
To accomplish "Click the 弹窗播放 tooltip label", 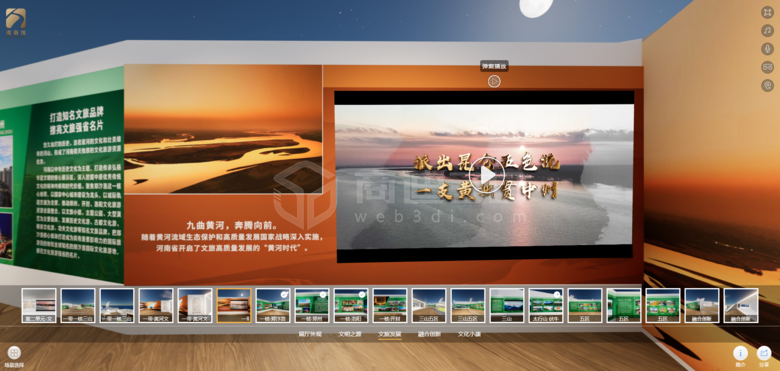I will click(x=494, y=66).
